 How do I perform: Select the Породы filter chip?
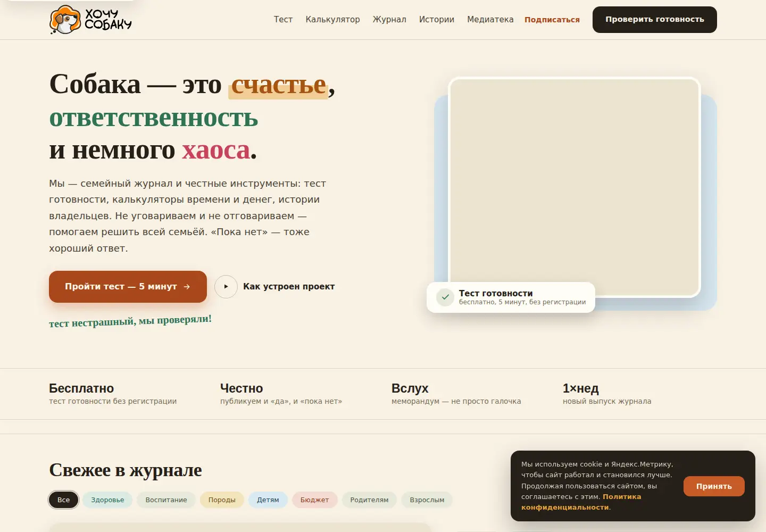tap(222, 500)
